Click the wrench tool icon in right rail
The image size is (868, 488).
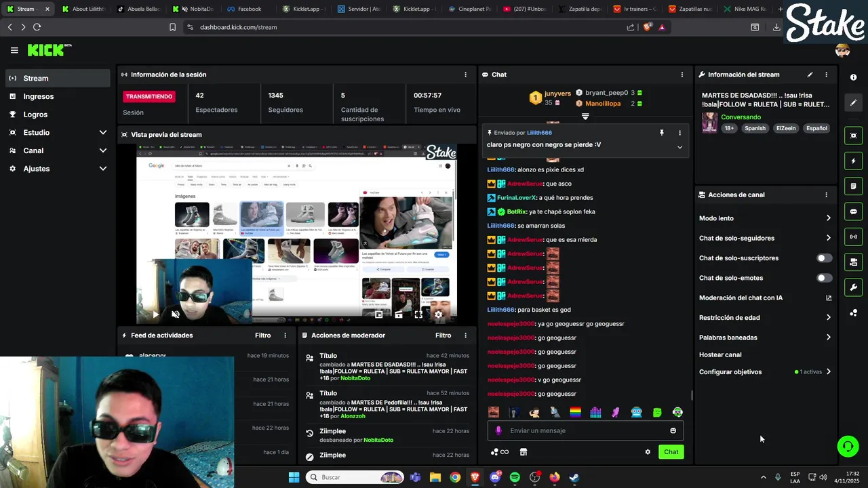click(854, 287)
